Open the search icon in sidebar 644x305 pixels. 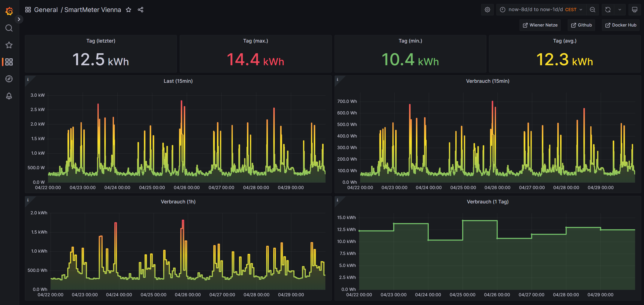click(9, 28)
